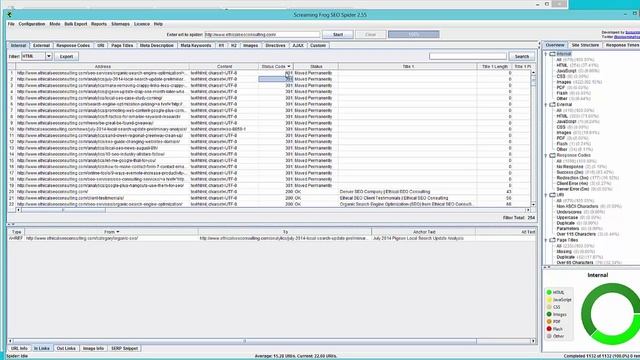Open the Bulk Export menu
640x360 pixels.
point(76,24)
